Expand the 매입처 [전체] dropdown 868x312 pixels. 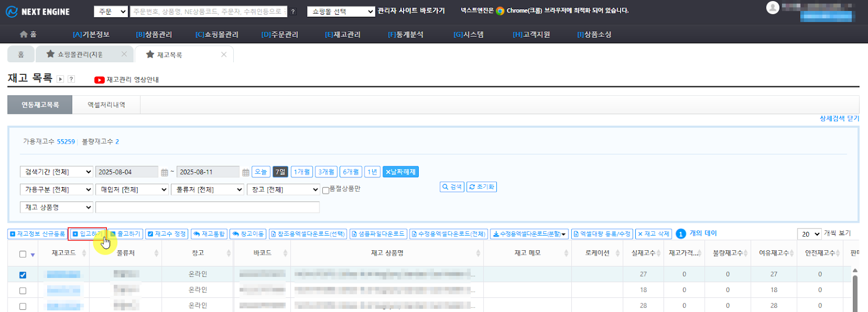point(132,190)
